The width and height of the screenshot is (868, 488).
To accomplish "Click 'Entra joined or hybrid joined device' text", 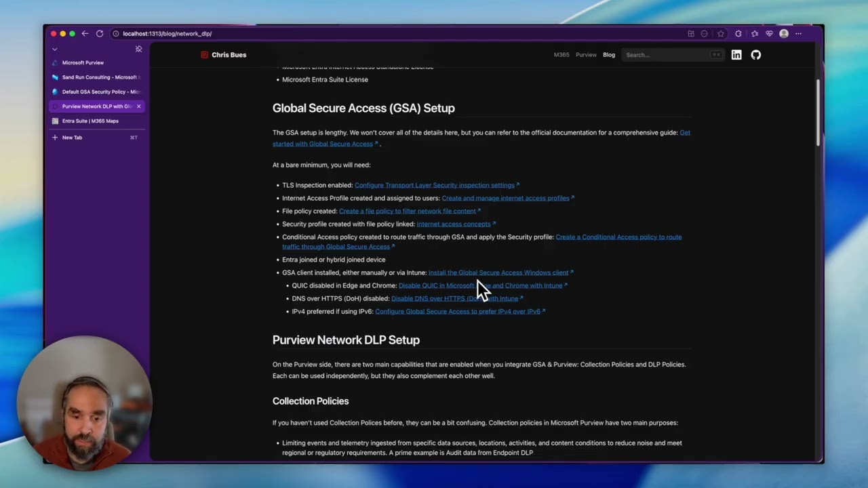I will 334,260.
